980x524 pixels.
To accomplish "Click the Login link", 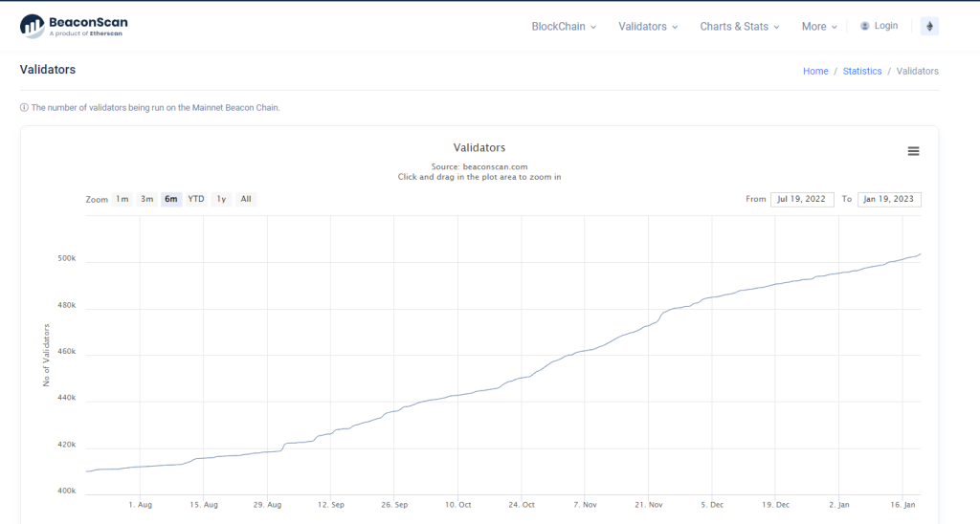I will click(x=885, y=26).
